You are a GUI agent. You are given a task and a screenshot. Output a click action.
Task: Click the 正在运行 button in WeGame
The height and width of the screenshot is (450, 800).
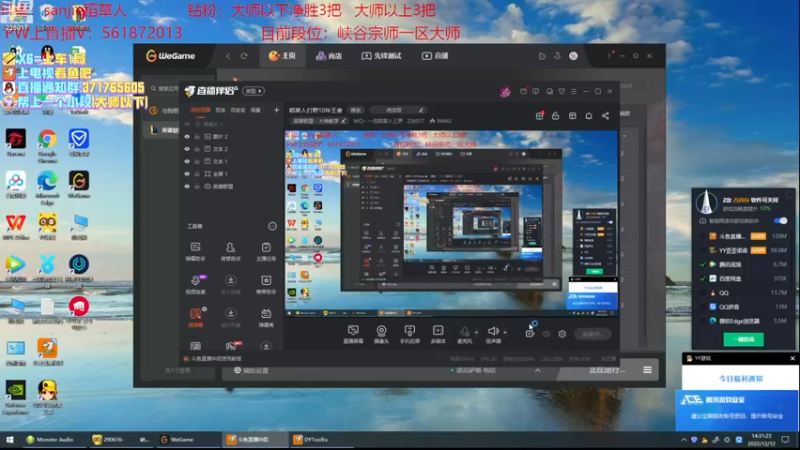(x=607, y=370)
